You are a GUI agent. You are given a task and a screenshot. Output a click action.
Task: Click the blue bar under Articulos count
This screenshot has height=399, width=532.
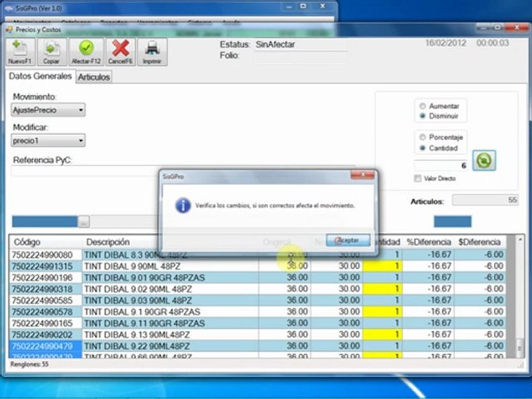[x=453, y=222]
